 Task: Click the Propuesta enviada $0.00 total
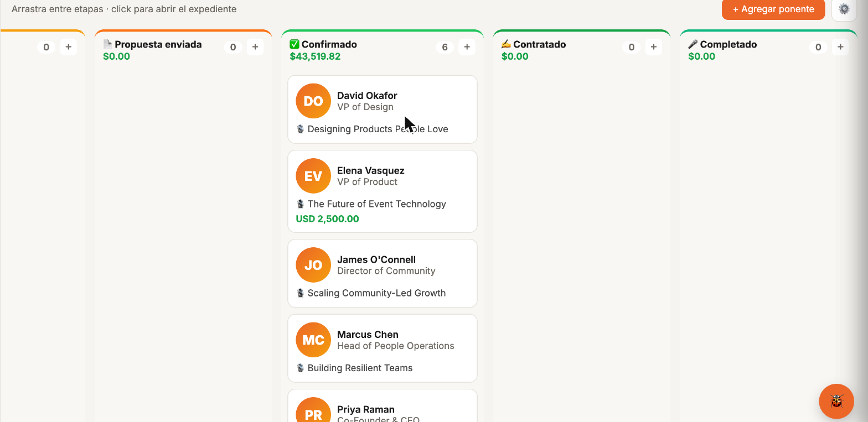(x=116, y=56)
